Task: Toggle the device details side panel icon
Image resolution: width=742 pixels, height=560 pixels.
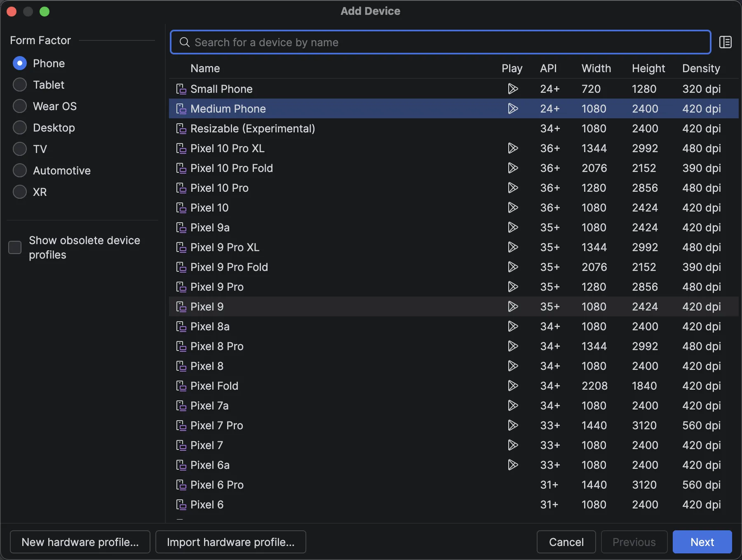Action: pos(726,42)
